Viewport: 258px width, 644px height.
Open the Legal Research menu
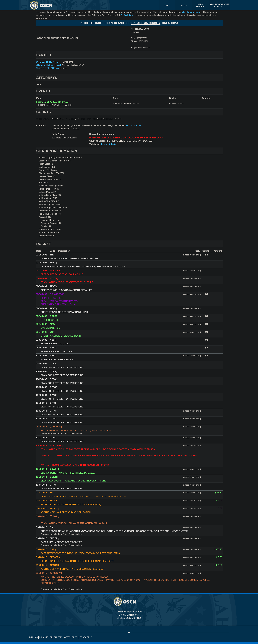(x=200, y=5)
